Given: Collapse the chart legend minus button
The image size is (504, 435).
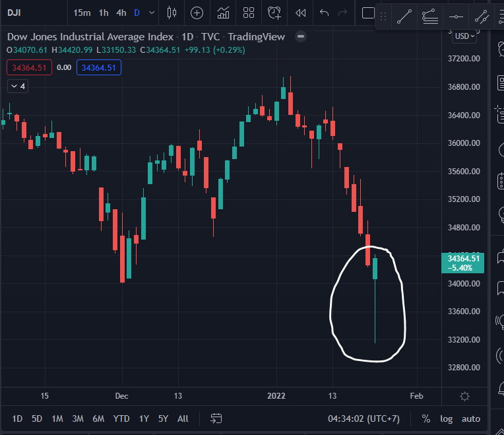Looking at the screenshot, I should [301, 36].
